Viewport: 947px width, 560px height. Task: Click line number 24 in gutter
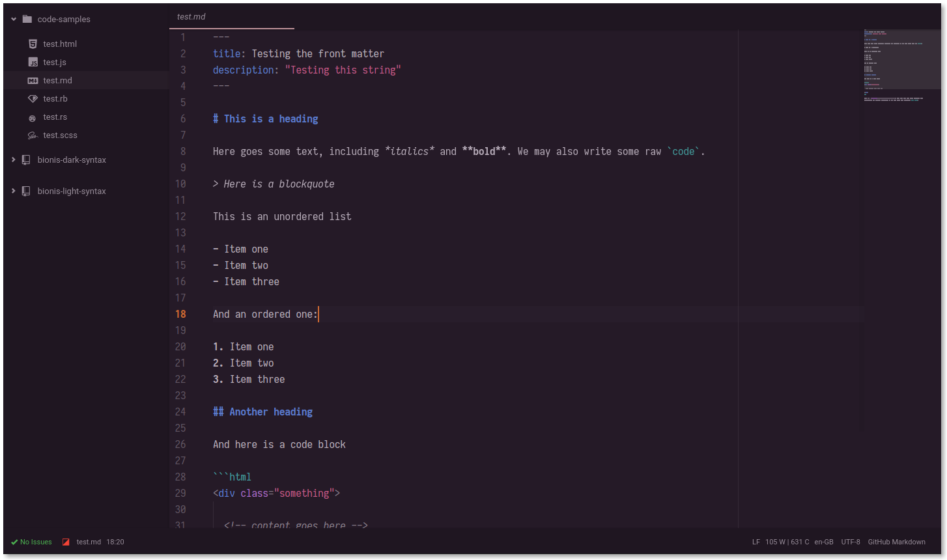tap(180, 412)
